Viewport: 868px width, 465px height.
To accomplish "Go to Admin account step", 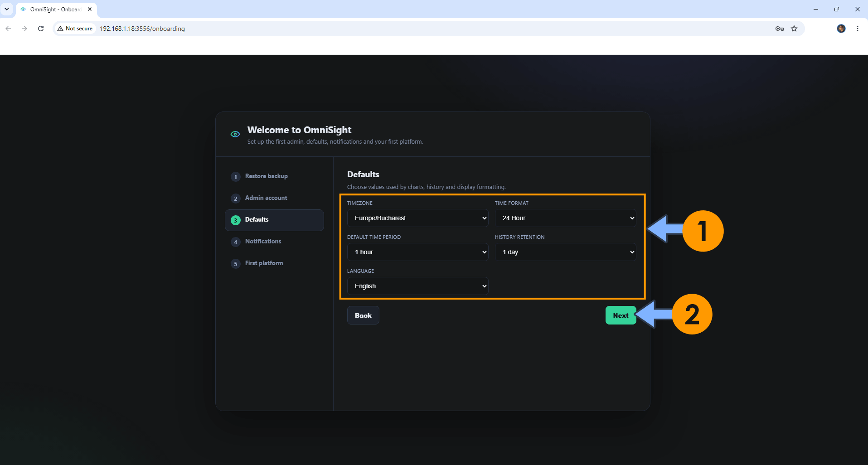I will [x=274, y=198].
